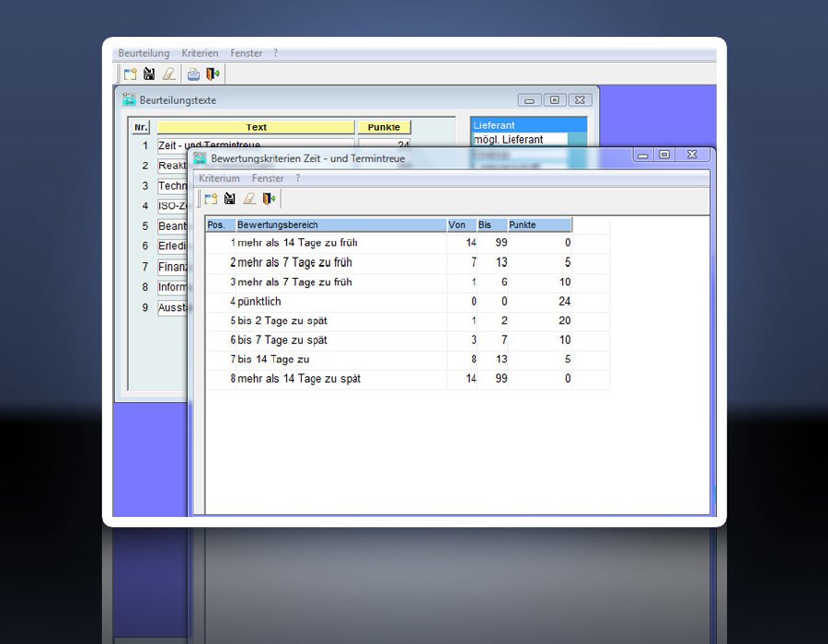Maximize the Beurteilungstexte window
The width and height of the screenshot is (828, 644).
pyautogui.click(x=555, y=99)
